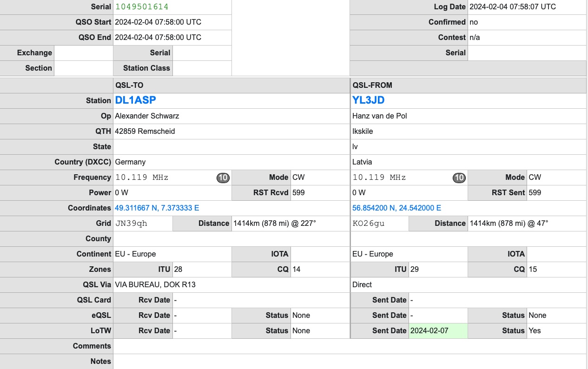
Task: Click the empty Section value field
Action: click(x=84, y=68)
